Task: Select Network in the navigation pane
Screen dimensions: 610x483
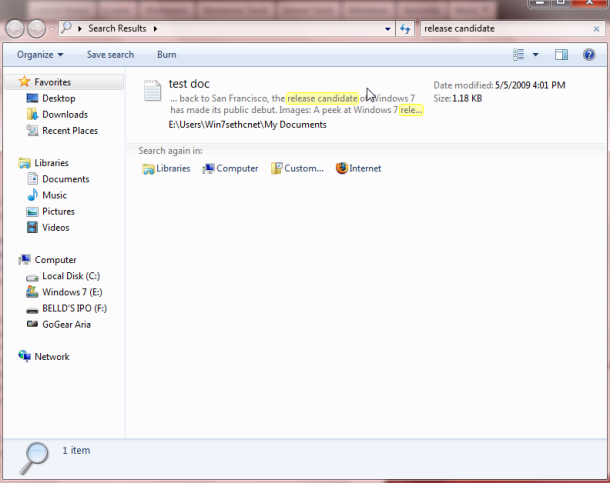Action: point(52,357)
